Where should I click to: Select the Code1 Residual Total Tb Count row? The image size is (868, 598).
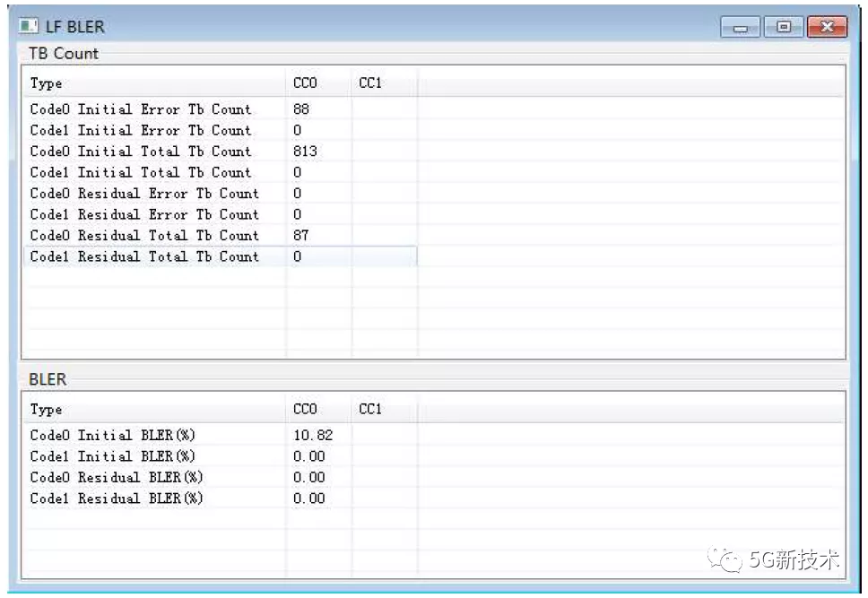pos(221,256)
